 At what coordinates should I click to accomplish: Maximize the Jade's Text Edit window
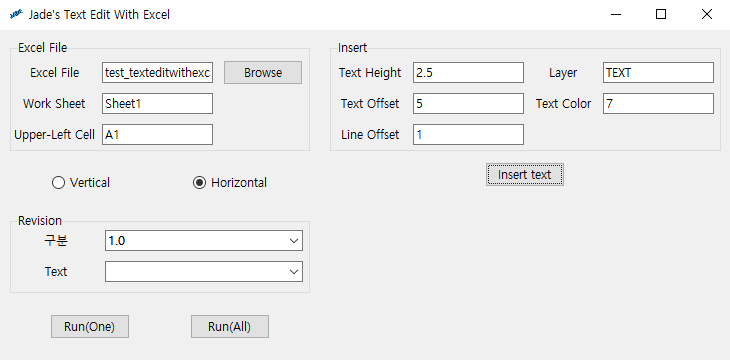tap(661, 14)
